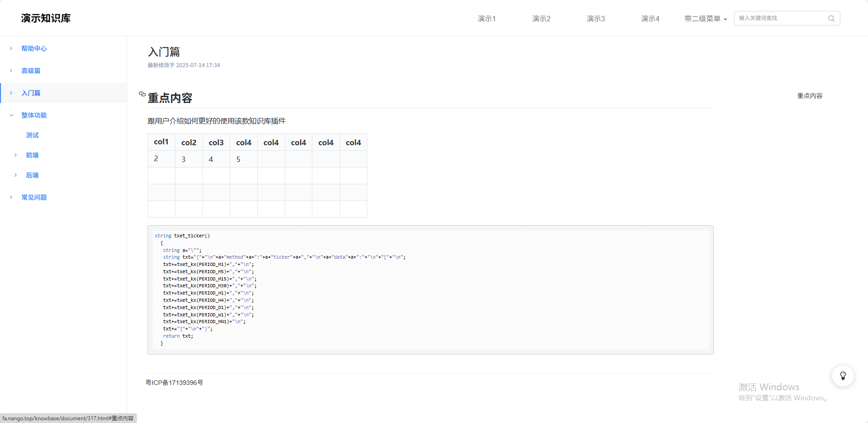Image resolution: width=868 pixels, height=423 pixels.
Task: Expand the 常见问题 chevron arrow
Action: click(11, 197)
